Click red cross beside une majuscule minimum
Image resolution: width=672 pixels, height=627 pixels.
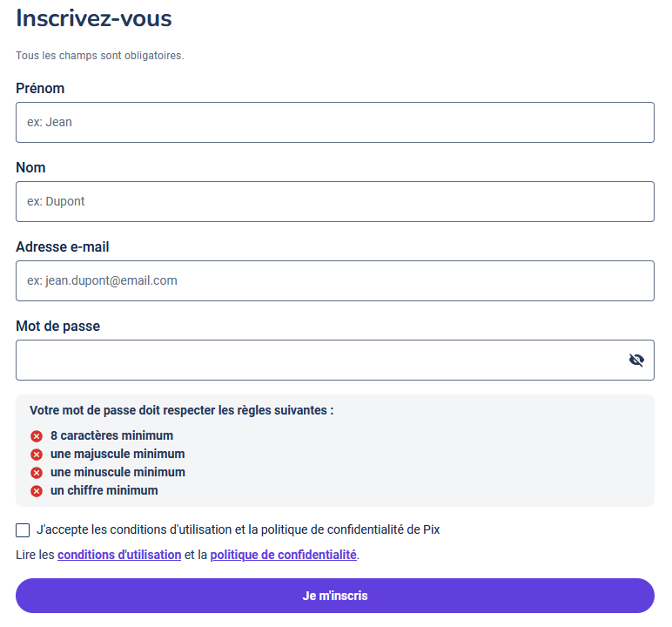(37, 455)
